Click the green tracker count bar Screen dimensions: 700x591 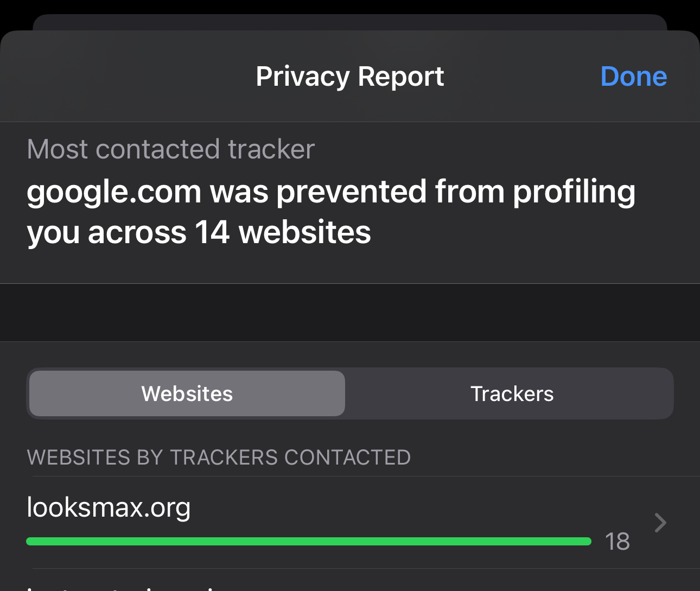click(x=309, y=541)
